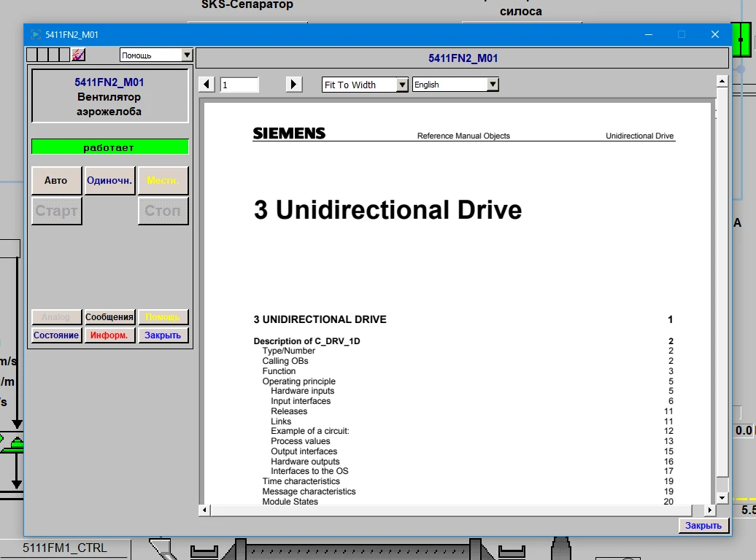Click 'Unidirectional Drive' page header text
This screenshot has width=756, height=560.
639,136
